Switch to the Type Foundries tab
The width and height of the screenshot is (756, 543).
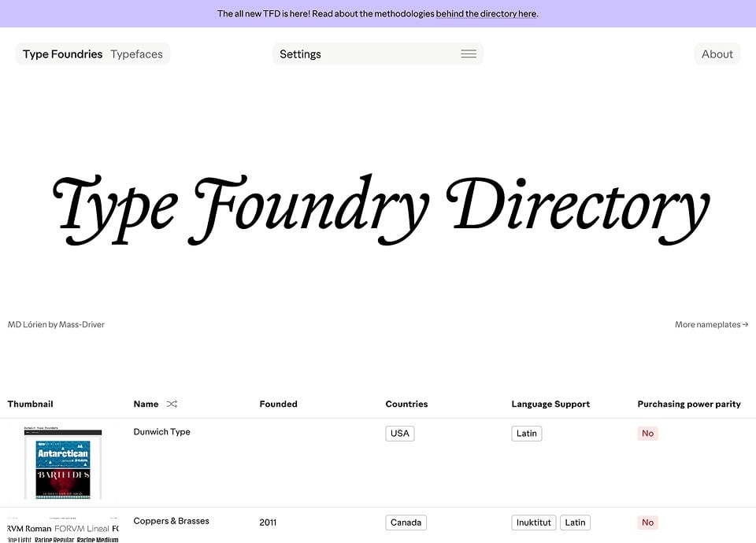tap(63, 54)
